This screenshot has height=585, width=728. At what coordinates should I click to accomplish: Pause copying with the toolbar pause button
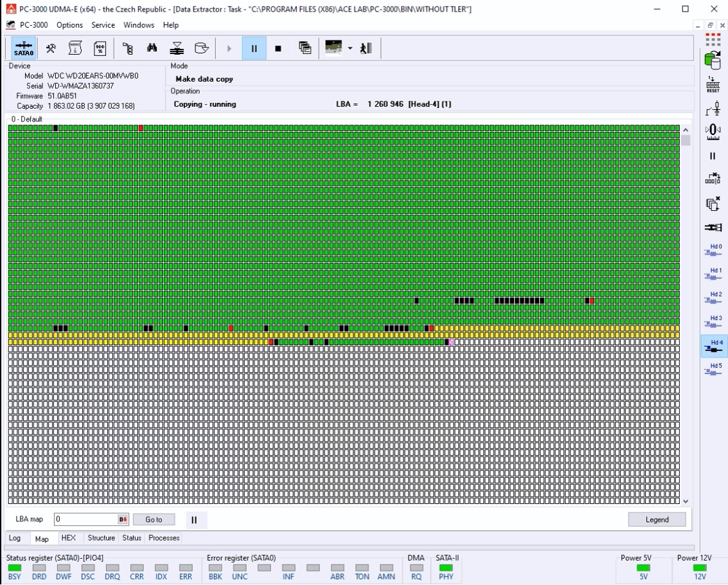(254, 48)
